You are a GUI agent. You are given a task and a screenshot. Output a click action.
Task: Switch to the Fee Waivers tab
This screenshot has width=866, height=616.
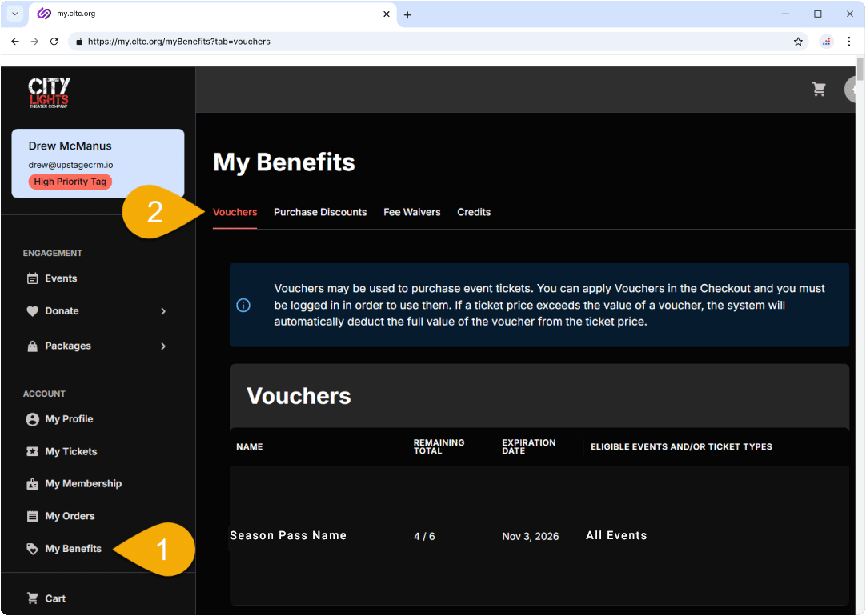tap(411, 212)
